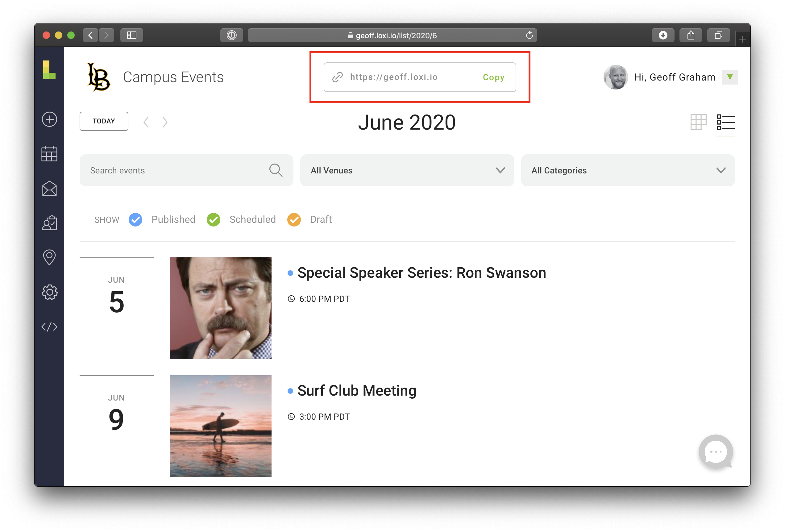Toggle Safari sidebar button
This screenshot has width=785, height=532.
click(x=131, y=35)
